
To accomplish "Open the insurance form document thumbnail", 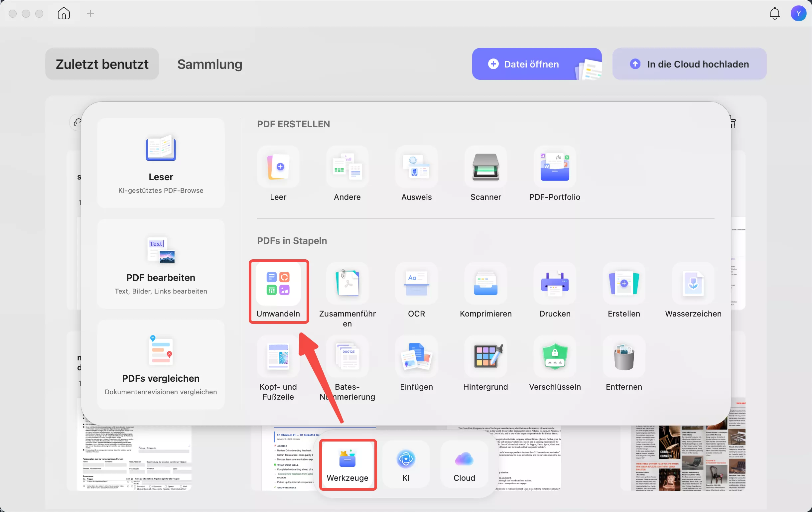I will tap(135, 458).
